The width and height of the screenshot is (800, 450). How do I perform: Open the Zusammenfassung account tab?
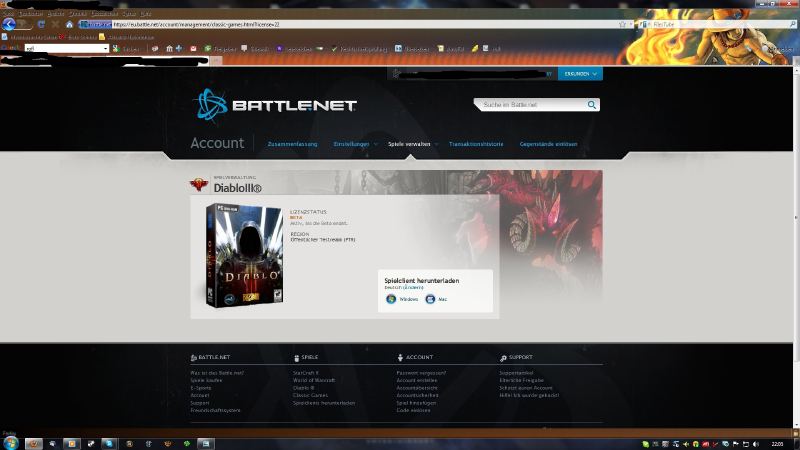point(292,144)
